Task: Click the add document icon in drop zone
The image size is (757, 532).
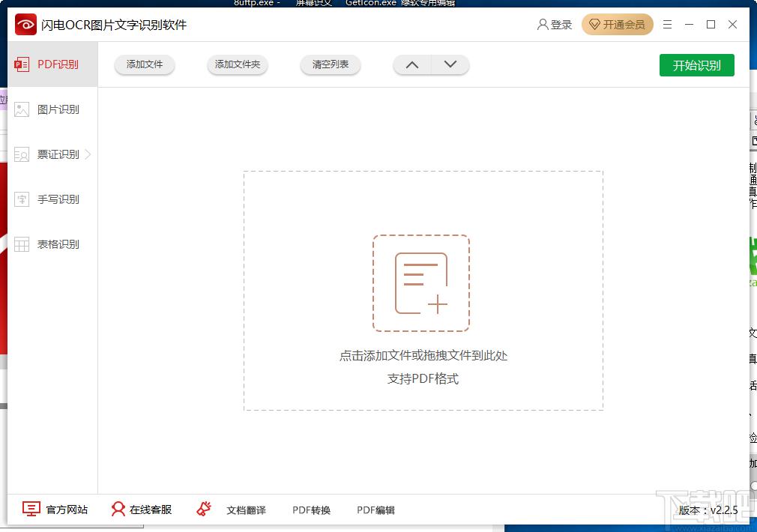Action: [421, 283]
